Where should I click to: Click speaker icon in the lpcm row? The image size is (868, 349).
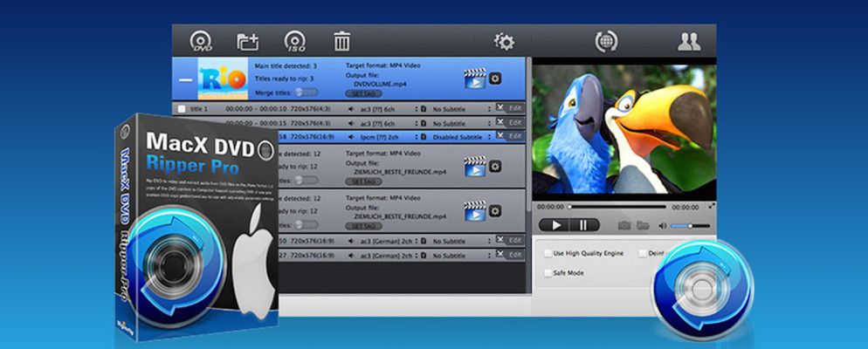351,136
